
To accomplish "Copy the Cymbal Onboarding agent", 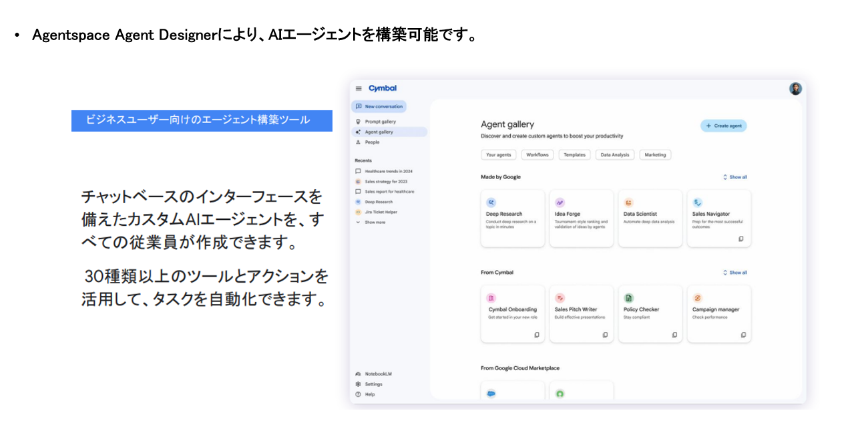I will click(x=537, y=335).
